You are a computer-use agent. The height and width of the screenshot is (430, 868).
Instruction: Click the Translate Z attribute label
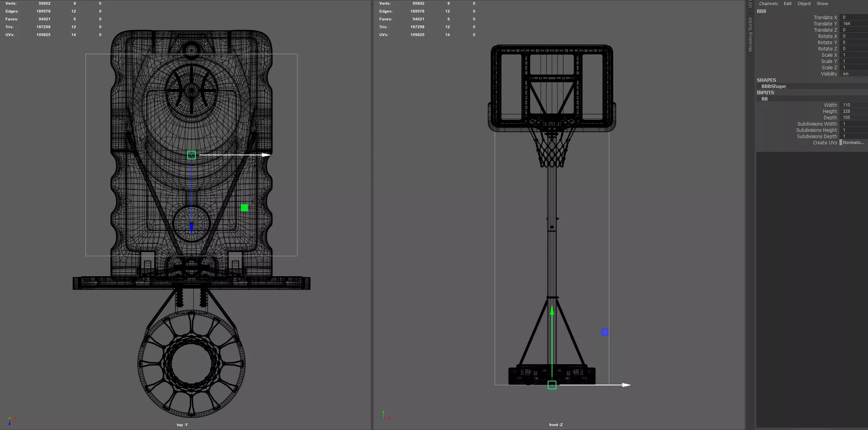825,30
